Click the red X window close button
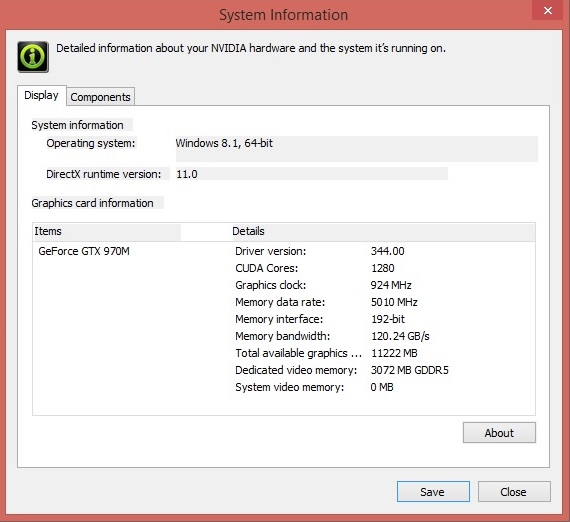The height and width of the screenshot is (522, 570). [548, 11]
